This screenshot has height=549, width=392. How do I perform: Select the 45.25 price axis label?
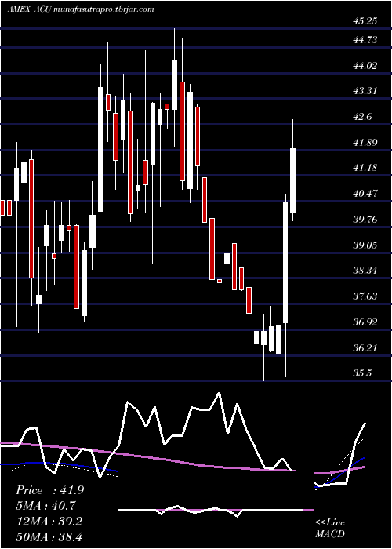[x=365, y=21]
